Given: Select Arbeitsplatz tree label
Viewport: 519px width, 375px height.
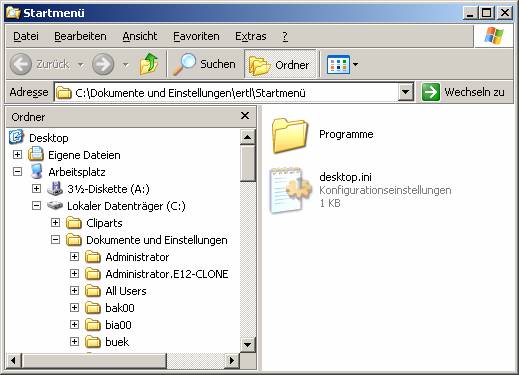Looking at the screenshot, I should (x=77, y=172).
